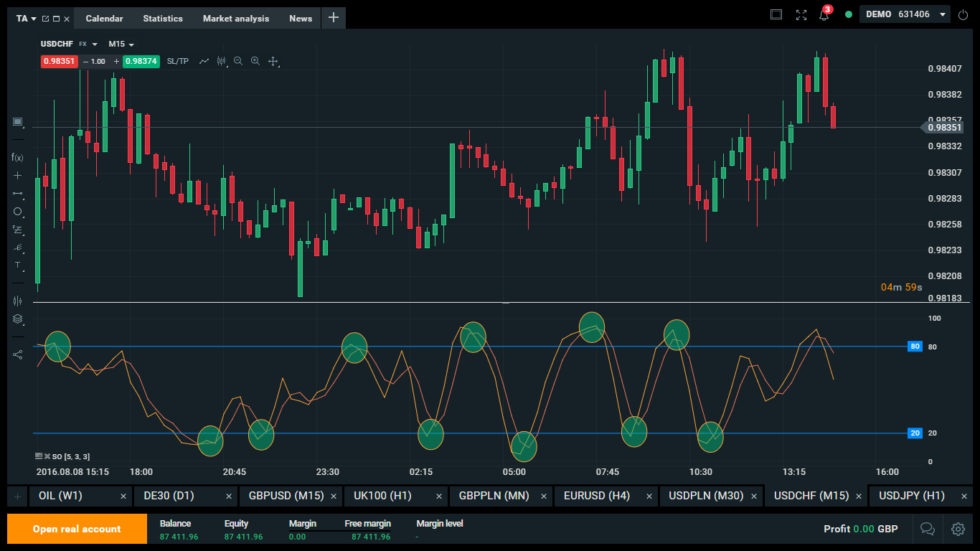This screenshot has width=980, height=551.
Task: Switch to the Market analysis tab
Action: pyautogui.click(x=236, y=19)
